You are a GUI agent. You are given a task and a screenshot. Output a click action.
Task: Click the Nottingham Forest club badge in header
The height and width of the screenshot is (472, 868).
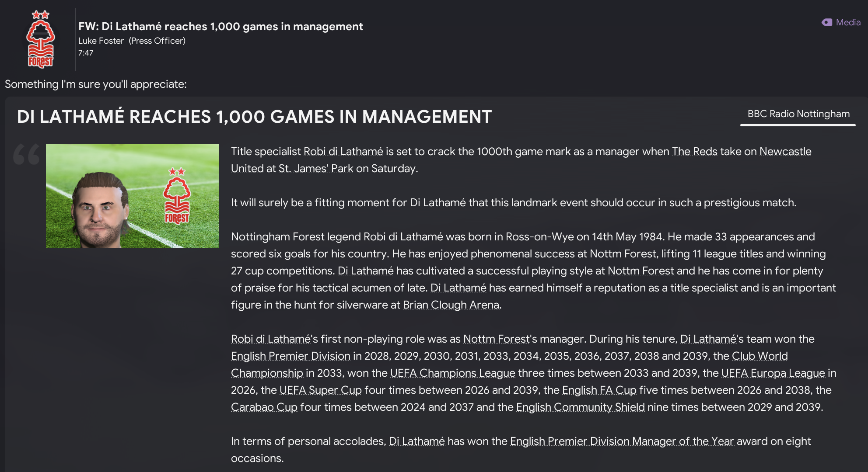[x=41, y=39]
